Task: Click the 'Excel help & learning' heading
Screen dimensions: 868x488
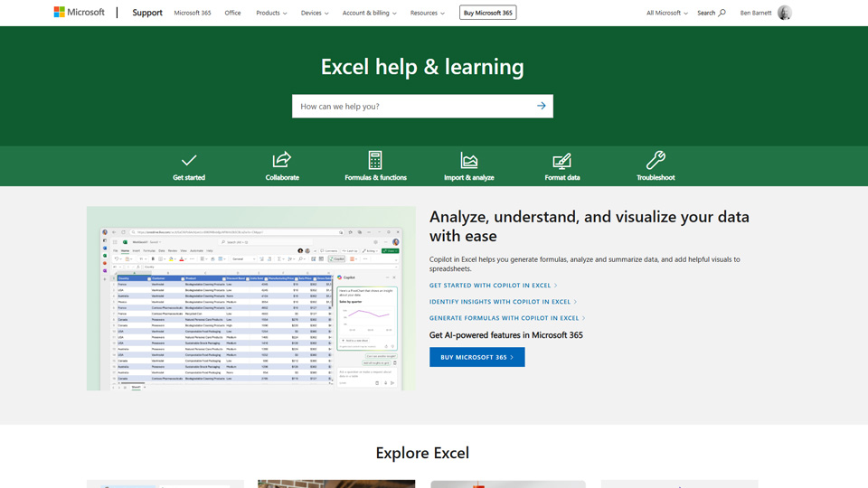Action: pos(422,67)
